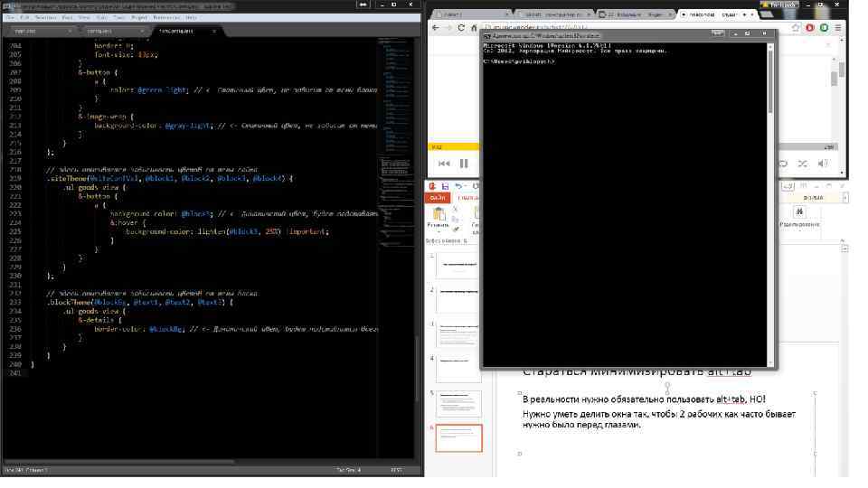Undo the last action in PowerPoint
The image size is (868, 488).
tap(458, 186)
